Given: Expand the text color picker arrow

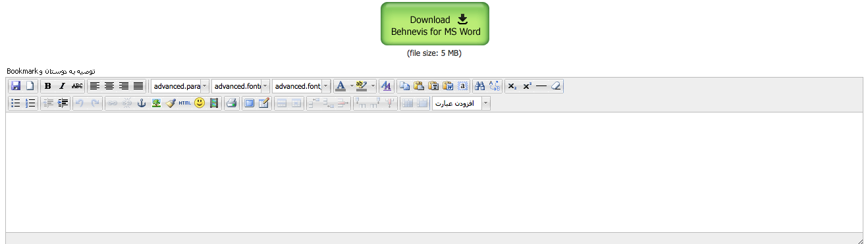Looking at the screenshot, I should [x=352, y=86].
